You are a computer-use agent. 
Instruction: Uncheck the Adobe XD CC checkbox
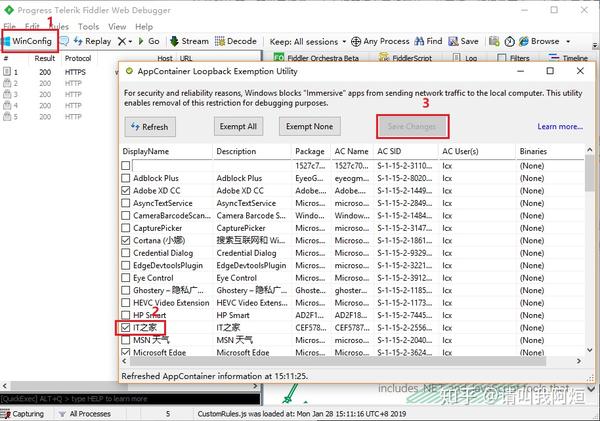point(126,191)
